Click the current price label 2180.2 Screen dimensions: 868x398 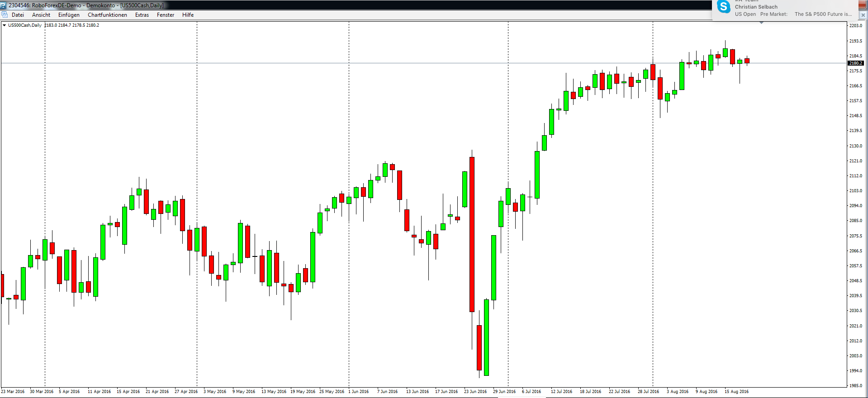point(856,63)
